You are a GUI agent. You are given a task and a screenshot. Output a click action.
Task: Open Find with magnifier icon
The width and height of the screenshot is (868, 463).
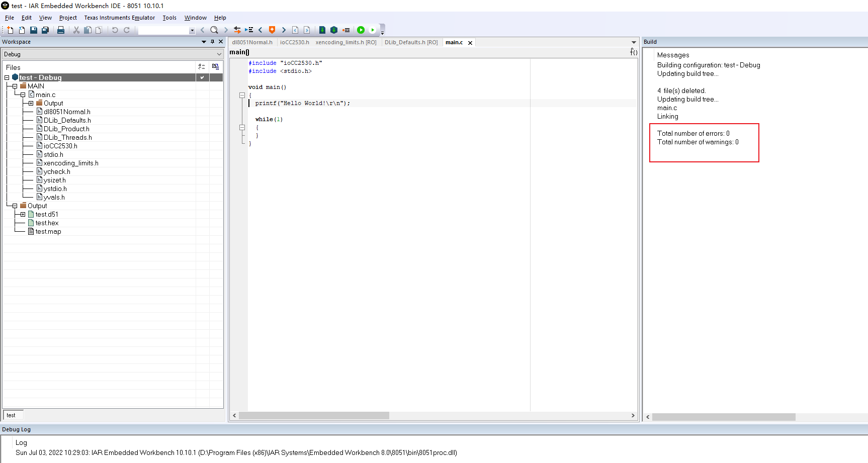click(214, 30)
